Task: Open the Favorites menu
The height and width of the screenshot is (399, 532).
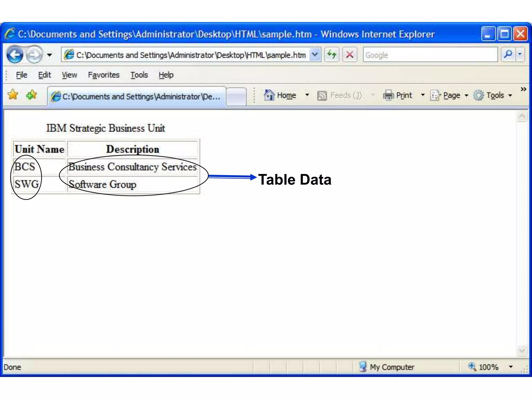Action: tap(104, 75)
